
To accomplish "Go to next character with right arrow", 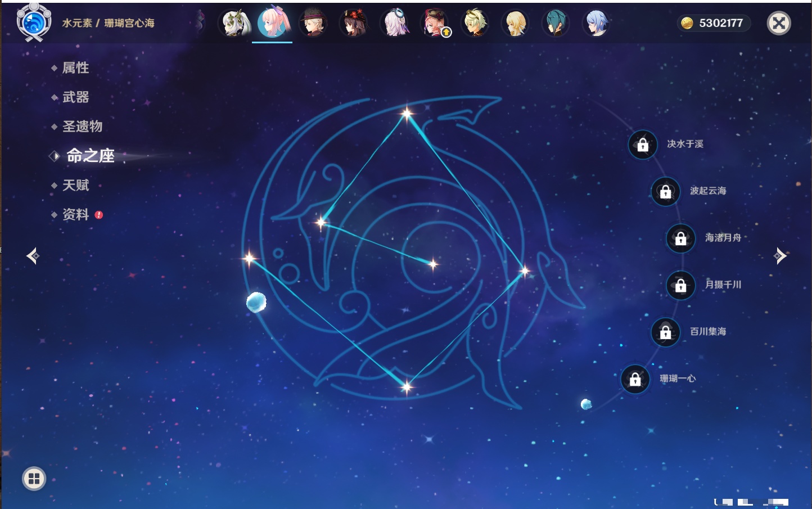I will [x=780, y=256].
